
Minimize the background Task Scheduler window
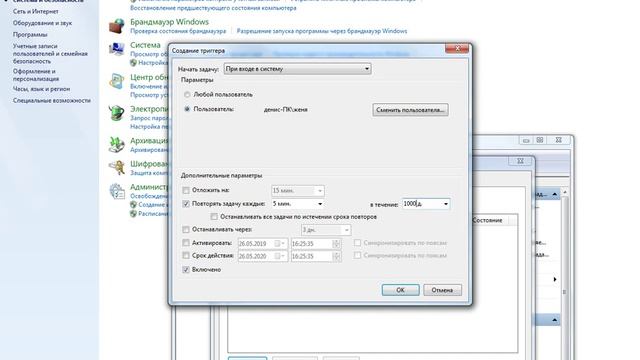pos(526,140)
